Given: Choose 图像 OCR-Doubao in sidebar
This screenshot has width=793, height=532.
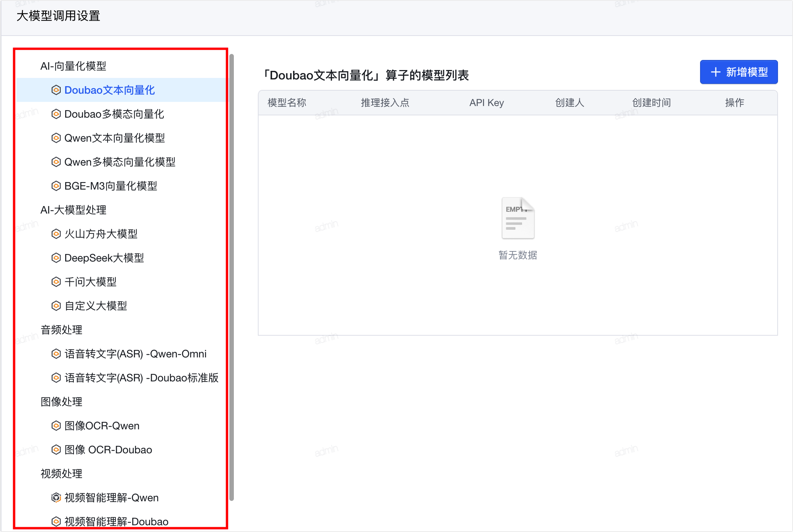Looking at the screenshot, I should [108, 450].
